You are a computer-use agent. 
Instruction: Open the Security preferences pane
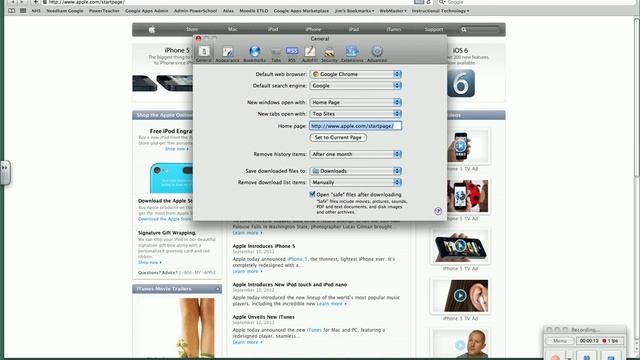click(329, 53)
